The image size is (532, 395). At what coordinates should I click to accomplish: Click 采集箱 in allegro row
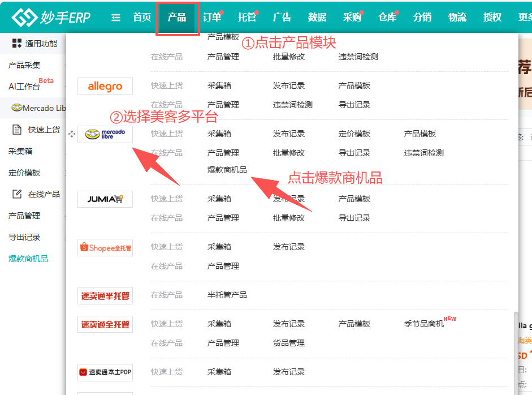pyautogui.click(x=219, y=85)
